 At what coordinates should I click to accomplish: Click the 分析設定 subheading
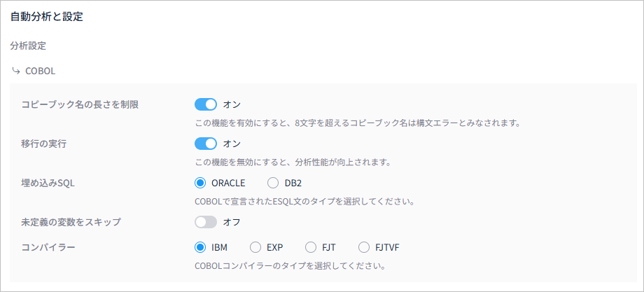28,46
